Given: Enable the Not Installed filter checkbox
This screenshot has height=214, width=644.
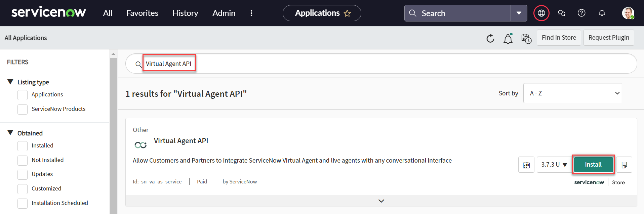Looking at the screenshot, I should pyautogui.click(x=23, y=160).
